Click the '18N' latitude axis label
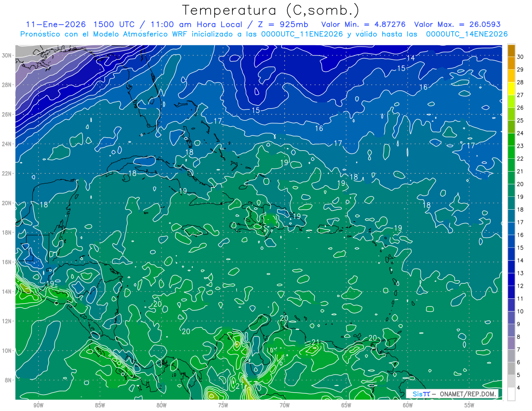The height and width of the screenshot is (411, 532). coord(8,232)
